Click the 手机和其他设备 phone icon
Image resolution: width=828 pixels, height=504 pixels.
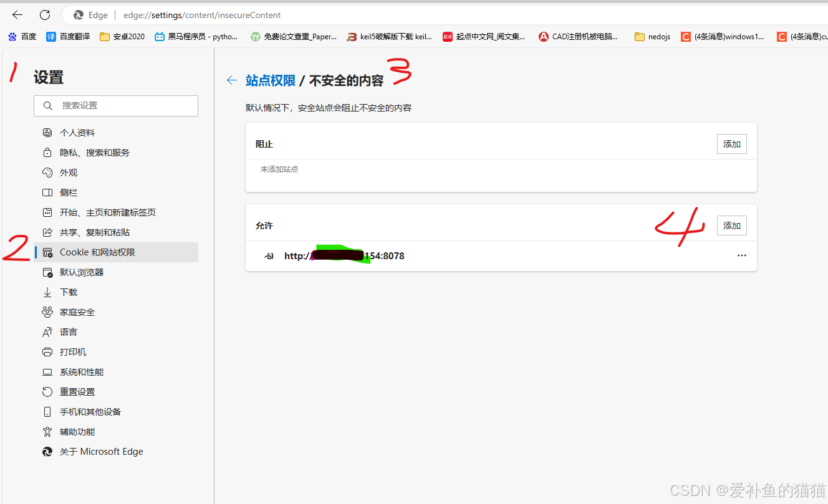click(47, 412)
